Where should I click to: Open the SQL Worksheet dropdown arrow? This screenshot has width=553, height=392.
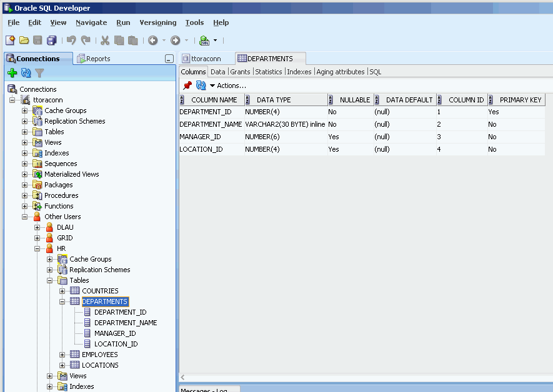(215, 41)
